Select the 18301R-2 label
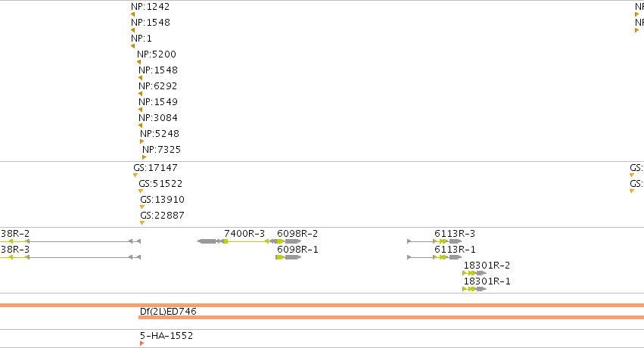This screenshot has width=644, height=348. (487, 266)
